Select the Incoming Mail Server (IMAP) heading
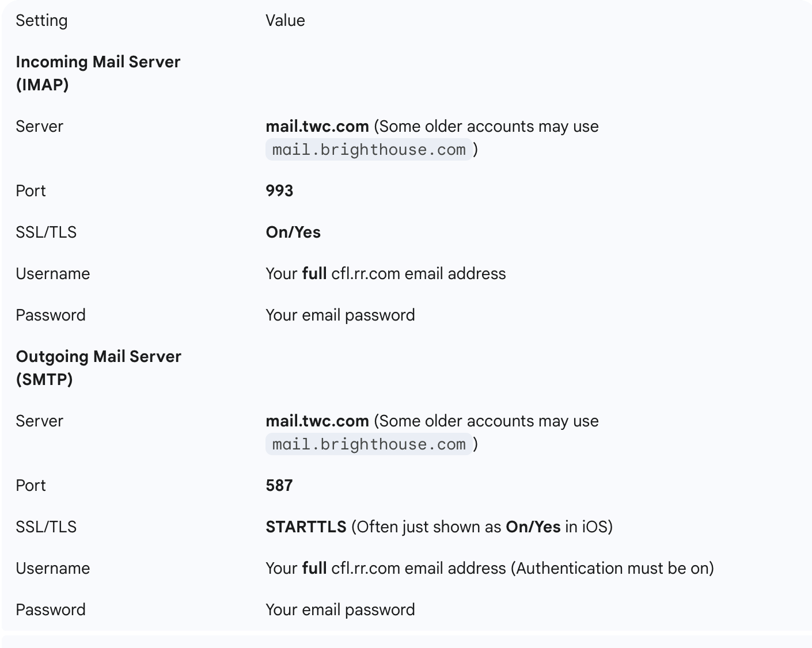This screenshot has height=648, width=812. pyautogui.click(x=98, y=73)
